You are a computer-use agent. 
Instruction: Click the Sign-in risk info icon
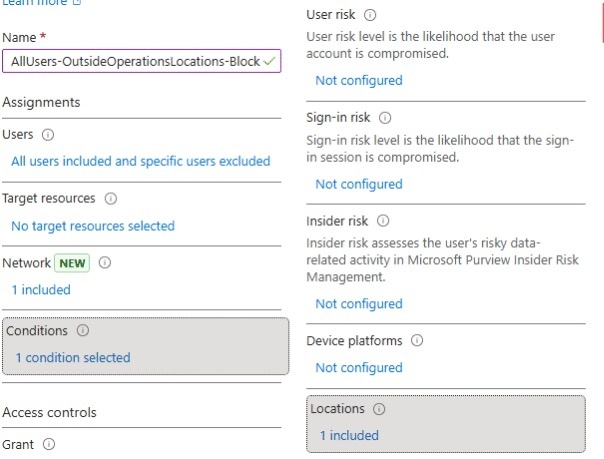click(385, 118)
